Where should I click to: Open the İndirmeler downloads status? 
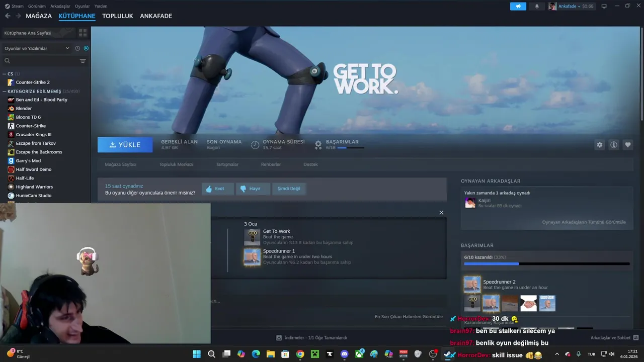(x=311, y=338)
